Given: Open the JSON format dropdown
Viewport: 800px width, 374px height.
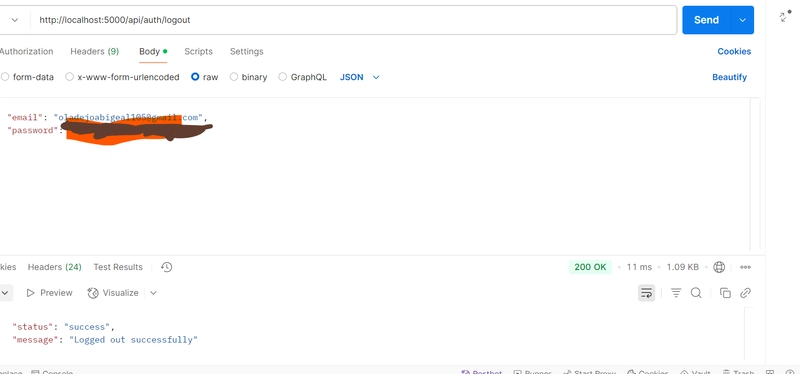Looking at the screenshot, I should [360, 77].
